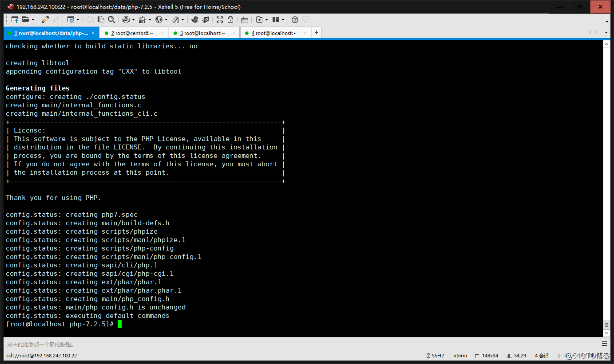Close tab 4 root@localhost:~

pyautogui.click(x=305, y=33)
